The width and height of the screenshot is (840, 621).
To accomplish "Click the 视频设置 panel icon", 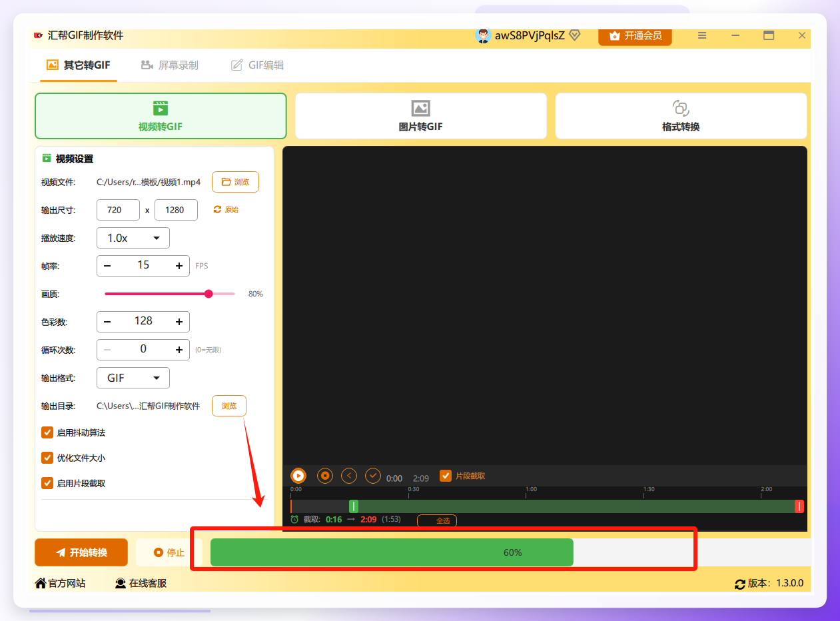I will (x=47, y=159).
